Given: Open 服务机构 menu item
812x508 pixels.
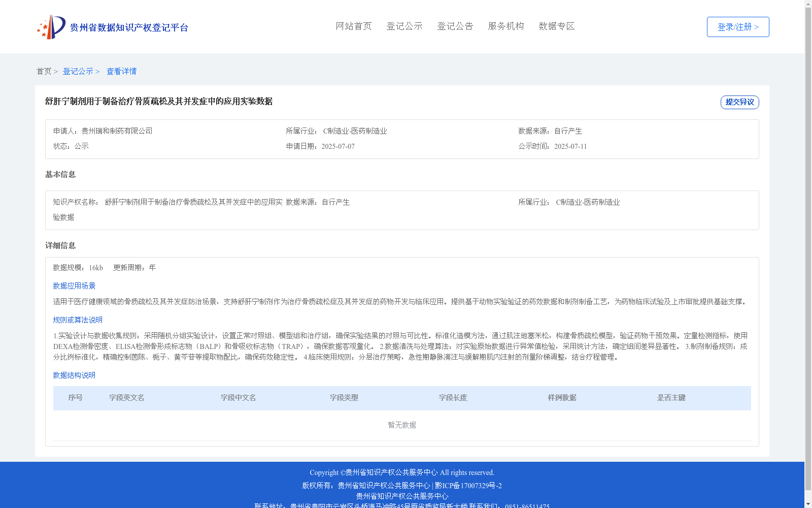Looking at the screenshot, I should pyautogui.click(x=506, y=26).
